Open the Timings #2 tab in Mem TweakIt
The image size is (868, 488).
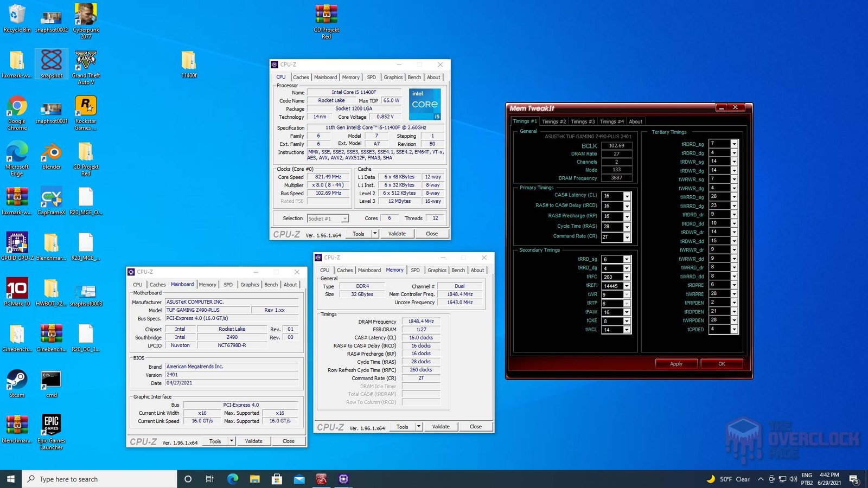(x=554, y=121)
